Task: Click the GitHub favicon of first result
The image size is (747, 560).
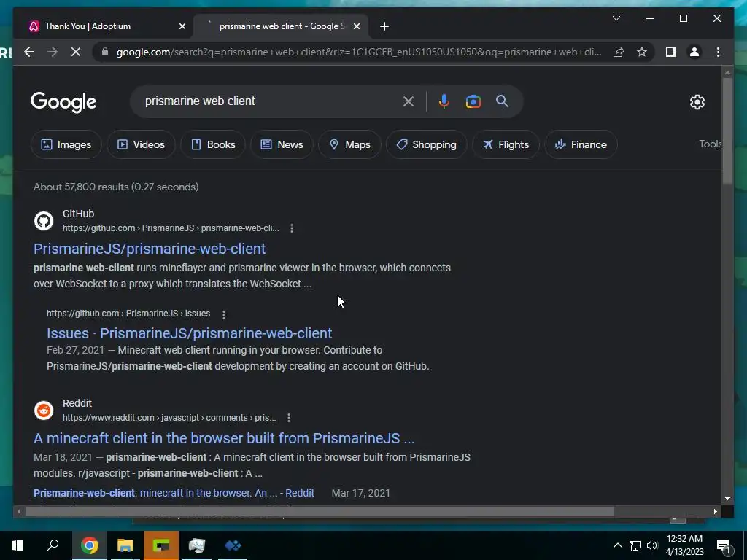Action: (44, 221)
